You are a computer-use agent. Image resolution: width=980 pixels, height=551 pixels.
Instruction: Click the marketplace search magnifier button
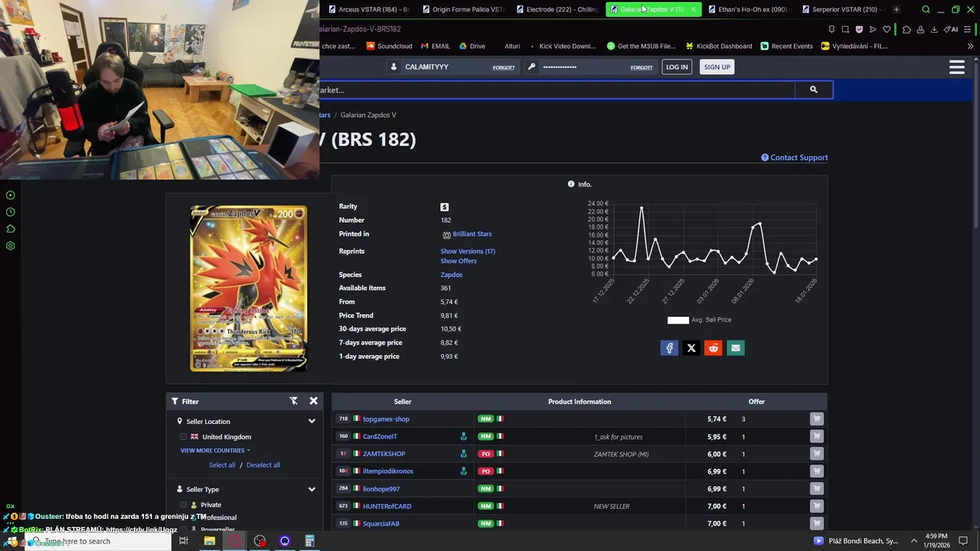tap(813, 90)
